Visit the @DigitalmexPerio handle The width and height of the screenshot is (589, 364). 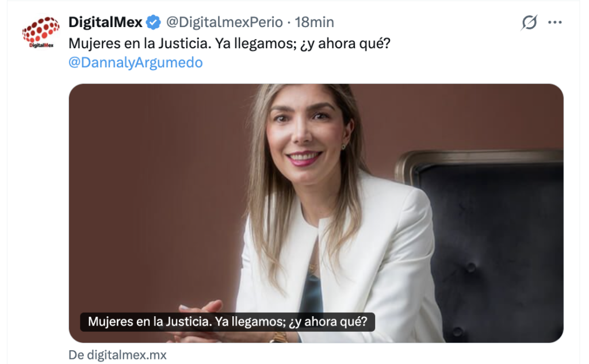(224, 22)
